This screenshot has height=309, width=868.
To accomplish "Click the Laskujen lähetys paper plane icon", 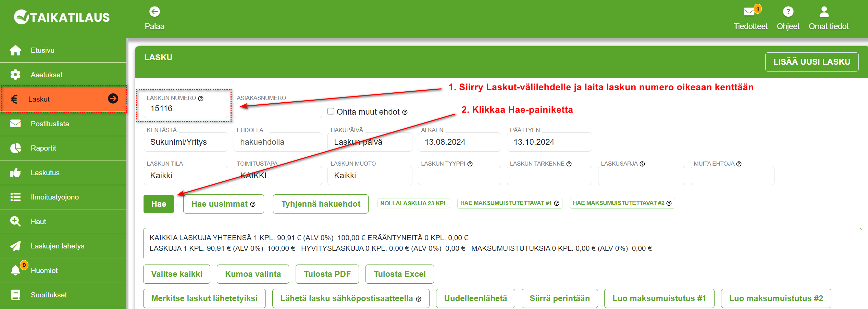I will point(15,246).
